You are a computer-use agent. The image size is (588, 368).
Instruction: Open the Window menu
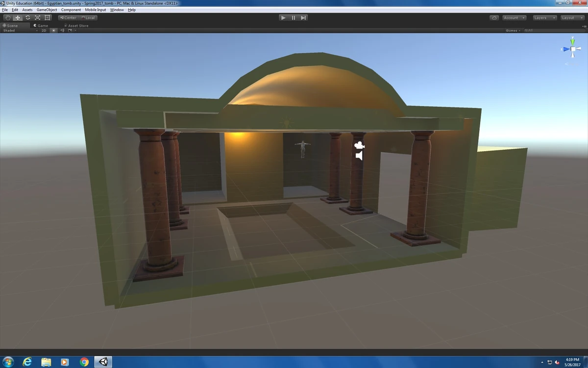[x=117, y=10]
